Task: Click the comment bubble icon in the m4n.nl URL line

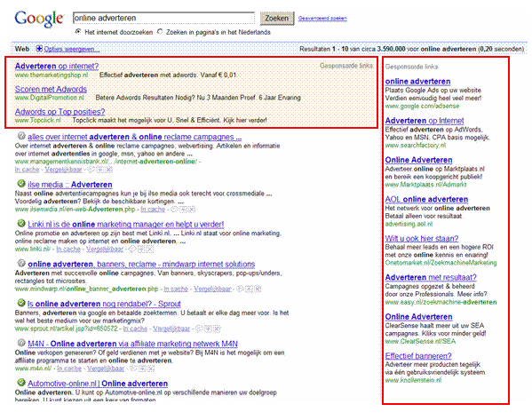Action: point(134,368)
